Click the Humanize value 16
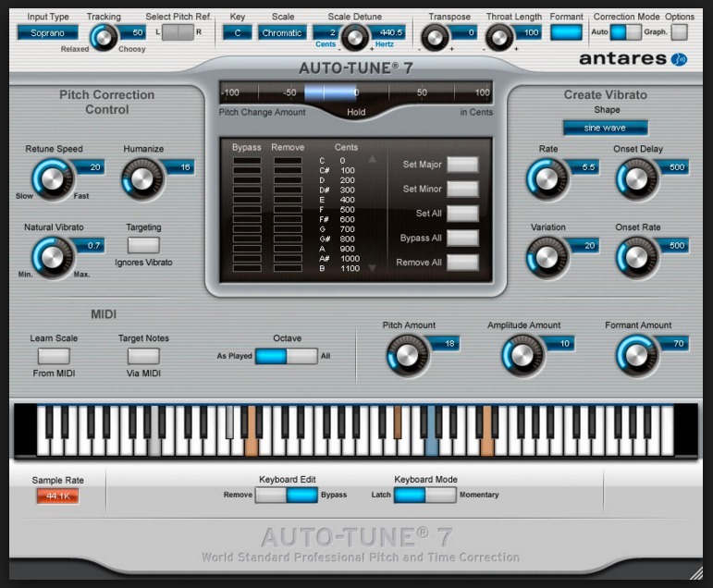 click(181, 167)
